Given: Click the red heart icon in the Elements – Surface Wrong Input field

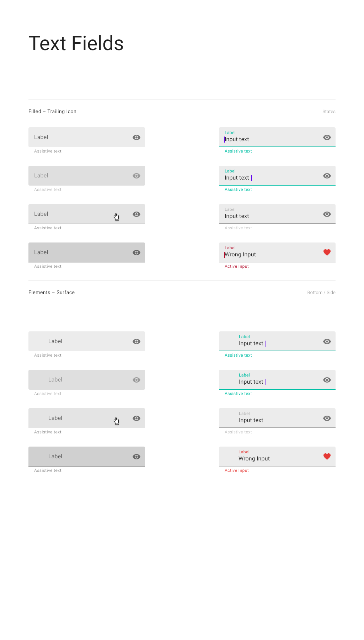Looking at the screenshot, I should tap(327, 457).
